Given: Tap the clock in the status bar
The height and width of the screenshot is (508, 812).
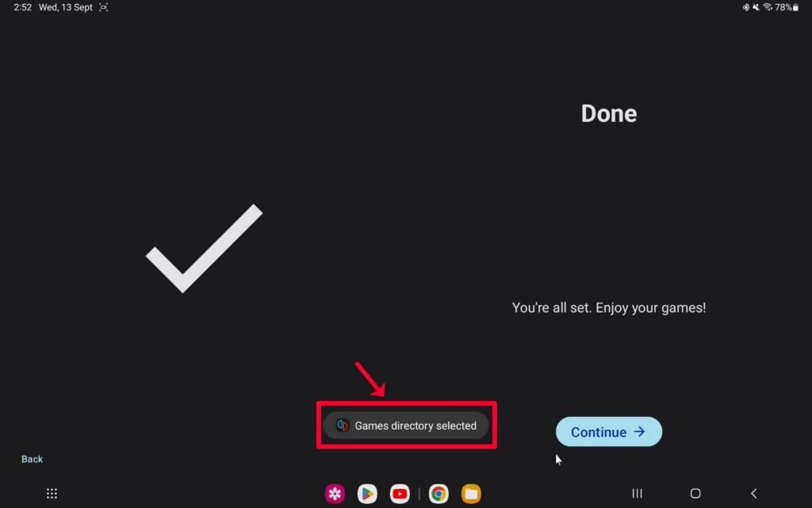Looking at the screenshot, I should pyautogui.click(x=22, y=7).
